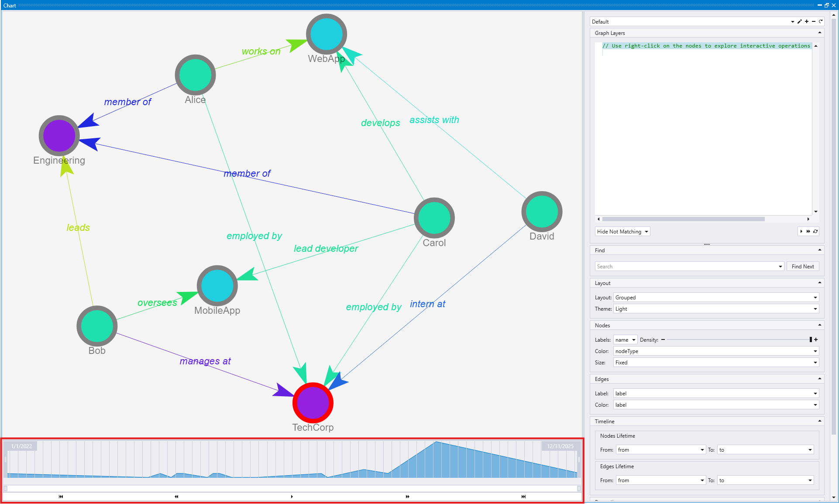Remove the preset using the minus icon
The image size is (839, 504).
(814, 21)
